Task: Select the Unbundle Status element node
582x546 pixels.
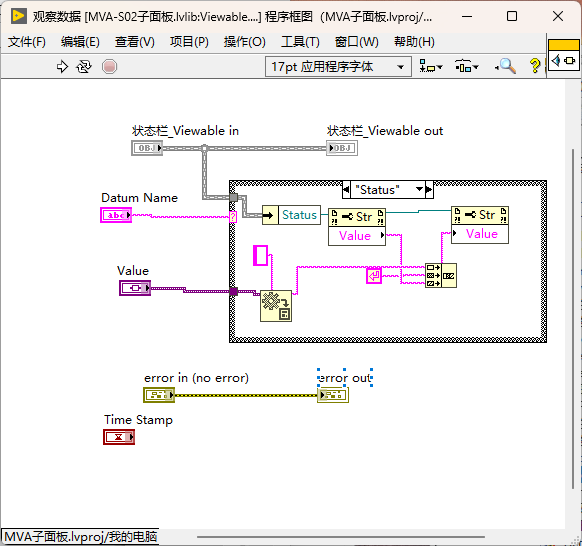Action: pyautogui.click(x=299, y=215)
